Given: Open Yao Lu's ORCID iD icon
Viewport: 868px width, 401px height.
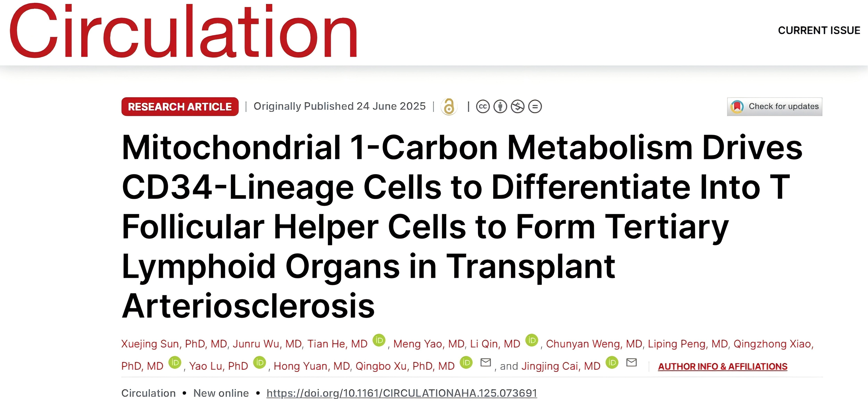Looking at the screenshot, I should pyautogui.click(x=260, y=363).
